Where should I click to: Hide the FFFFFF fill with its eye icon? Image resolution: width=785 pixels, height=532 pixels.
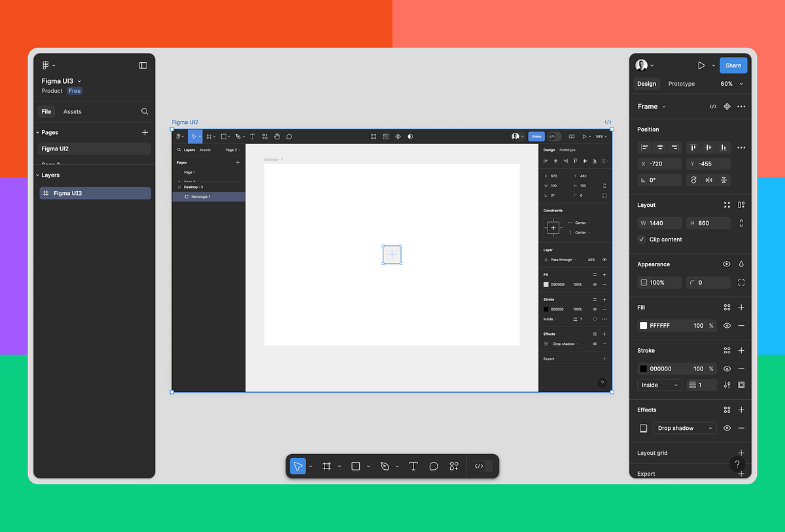pyautogui.click(x=727, y=325)
